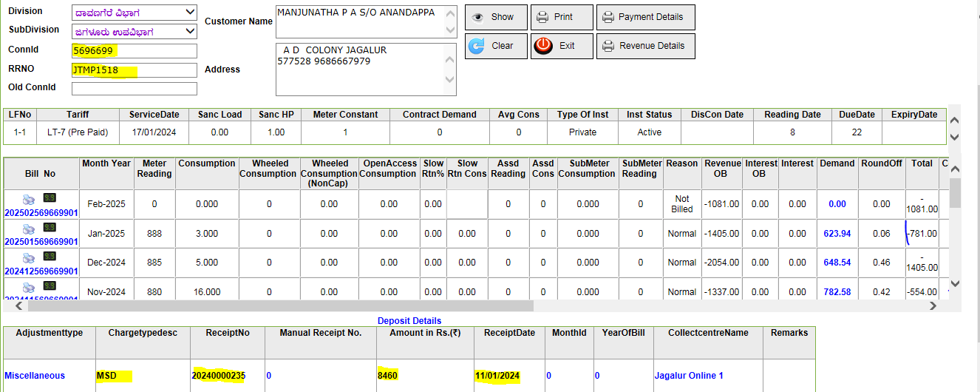Click receipt number 20240000235
This screenshot has height=392, width=980.
click(x=219, y=376)
